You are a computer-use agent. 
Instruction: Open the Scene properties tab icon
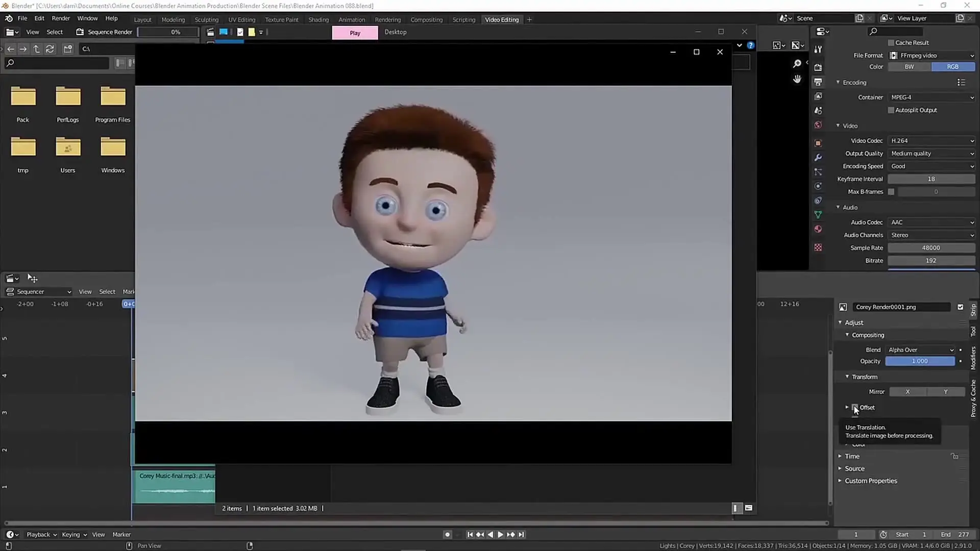pos(818,110)
